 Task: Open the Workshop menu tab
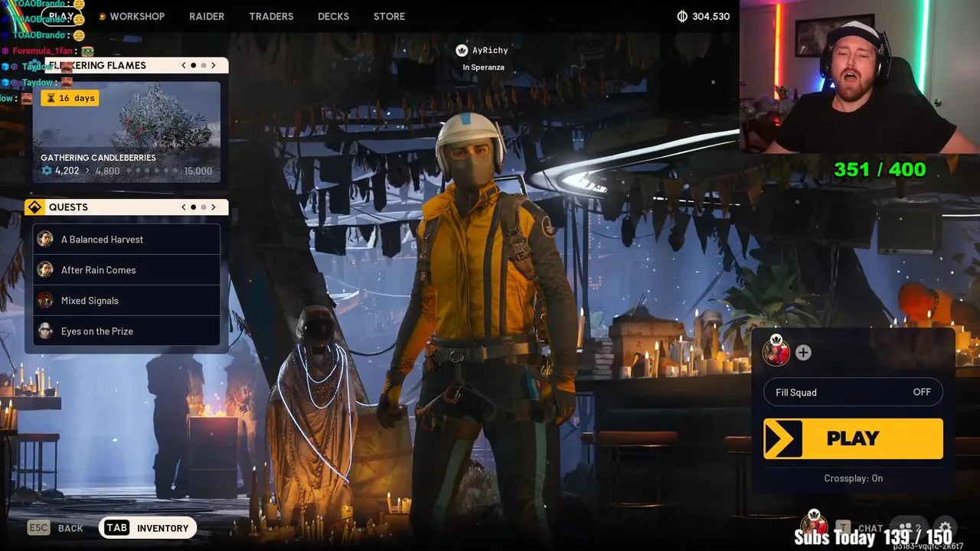137,16
